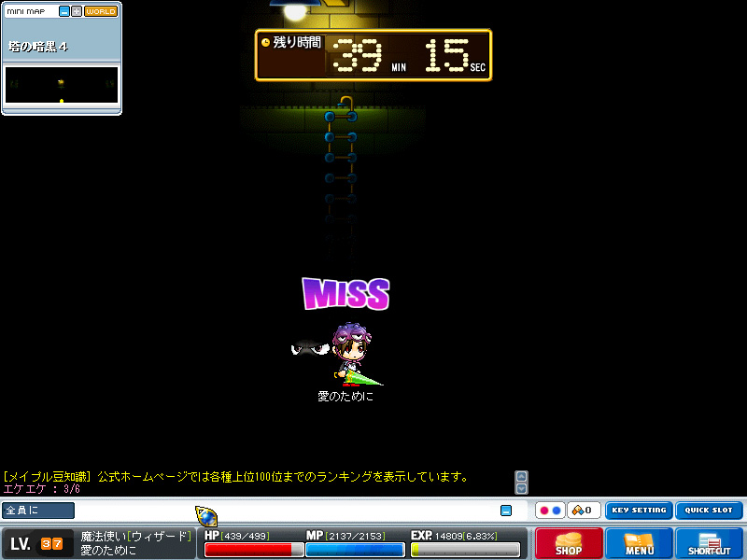Click the globe item icon in chat bar
Viewport: 747px width, 560px height.
(x=206, y=516)
